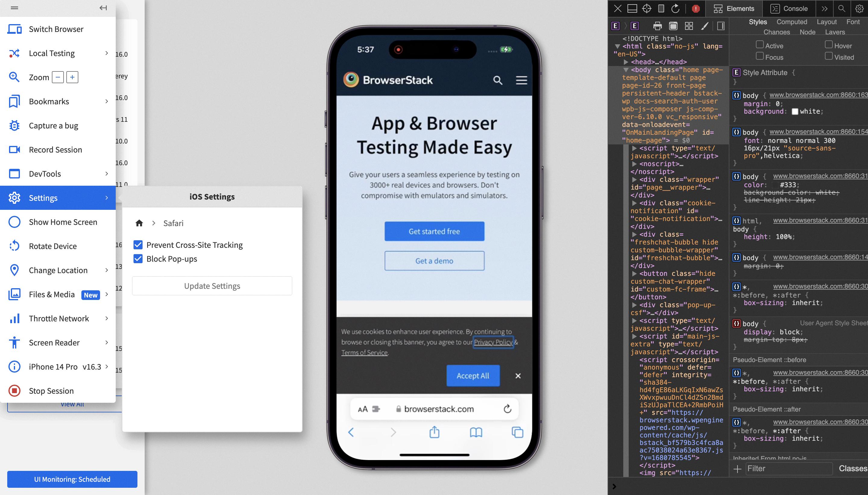This screenshot has height=495, width=868.
Task: Click the Privacy Policy link in cookie banner
Action: 492,342
